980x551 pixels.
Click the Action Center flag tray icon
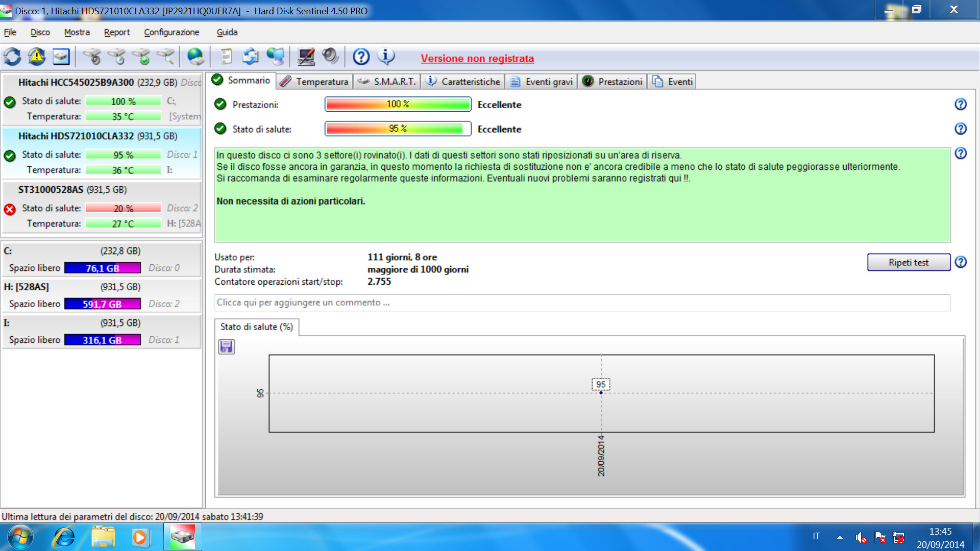click(880, 537)
